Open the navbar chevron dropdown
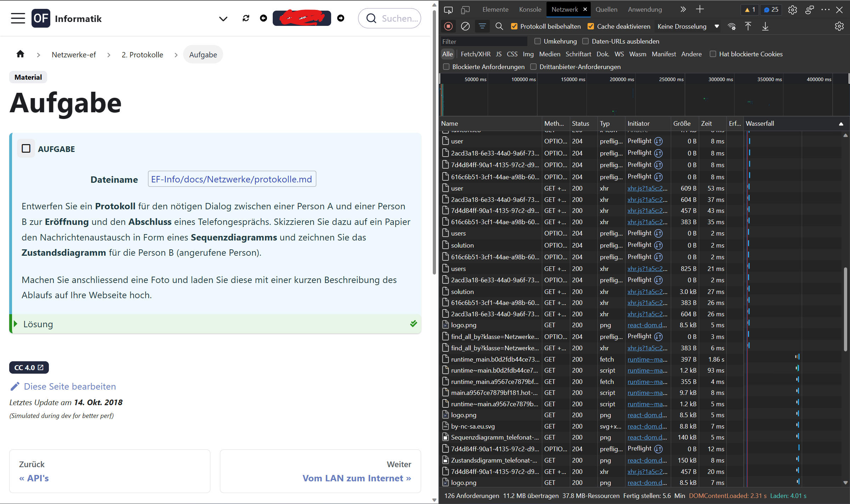The image size is (850, 504). [223, 18]
